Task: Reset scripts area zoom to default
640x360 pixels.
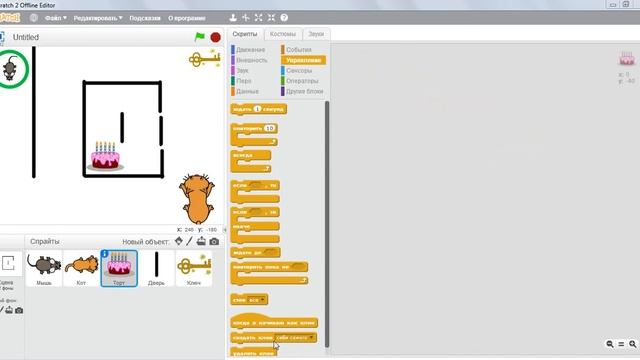Action: tap(621, 344)
